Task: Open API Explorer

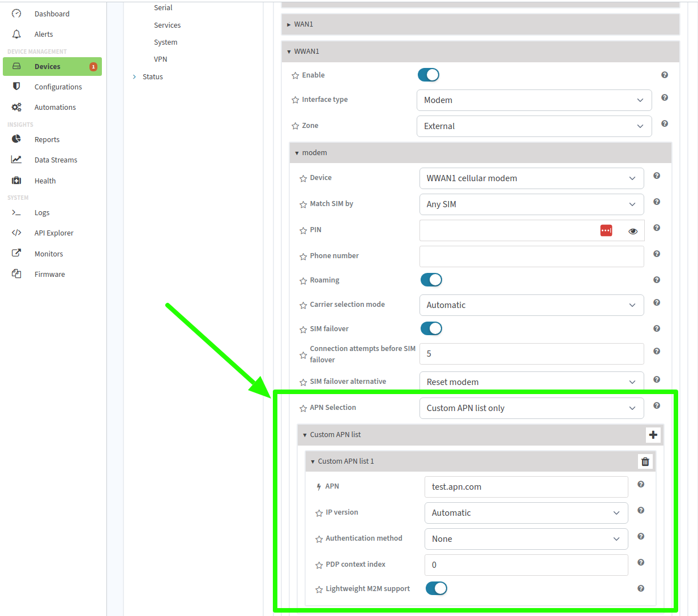Action: click(54, 233)
